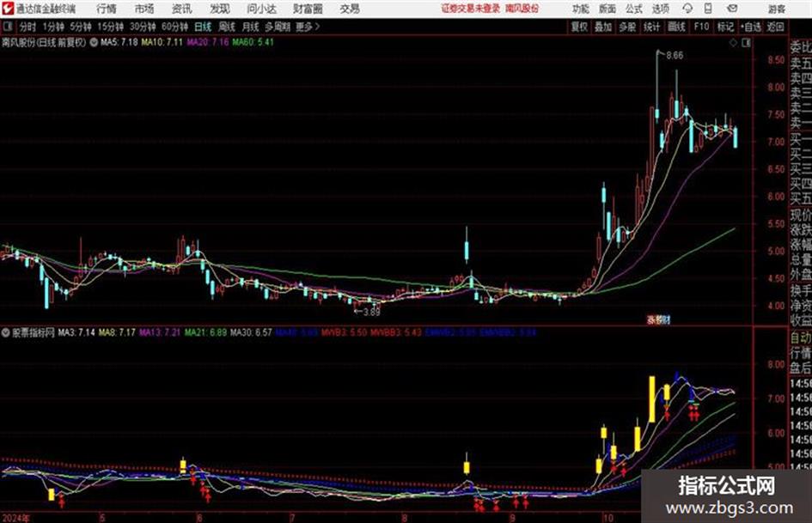Click the 现价 label in the side panel

click(800, 215)
